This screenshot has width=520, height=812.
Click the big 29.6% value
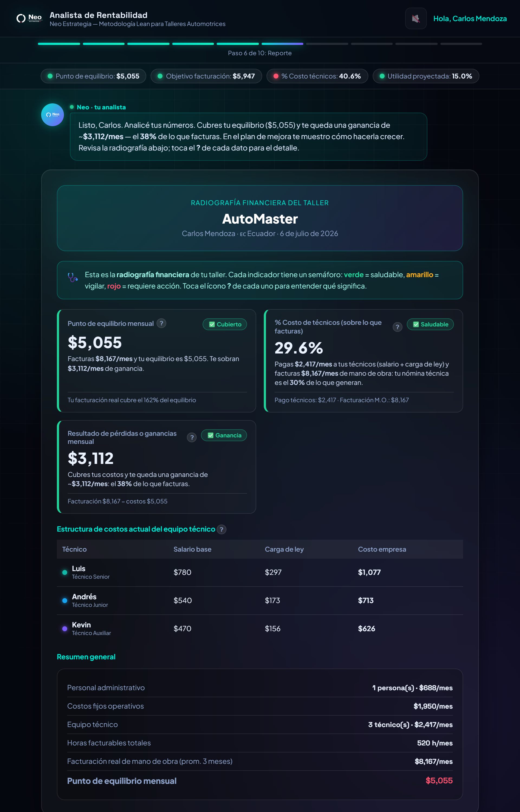tap(298, 348)
